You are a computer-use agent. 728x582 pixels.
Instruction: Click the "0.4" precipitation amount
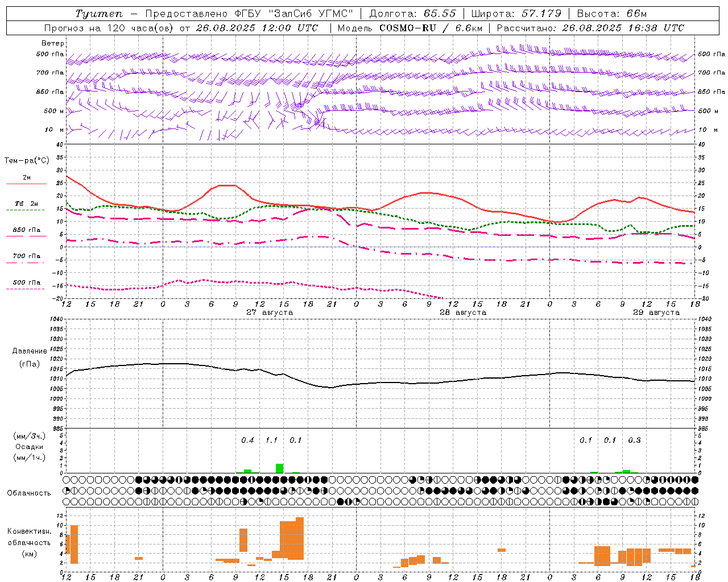tap(247, 440)
